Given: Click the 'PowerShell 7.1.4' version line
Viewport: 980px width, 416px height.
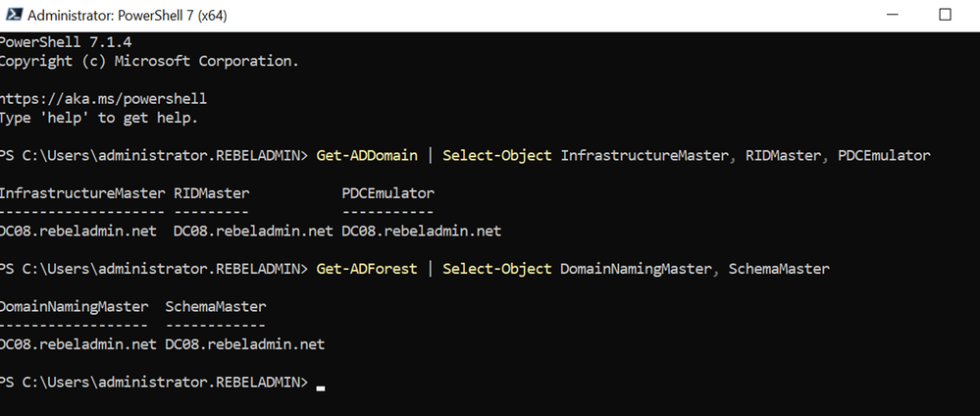Looking at the screenshot, I should click(66, 42).
